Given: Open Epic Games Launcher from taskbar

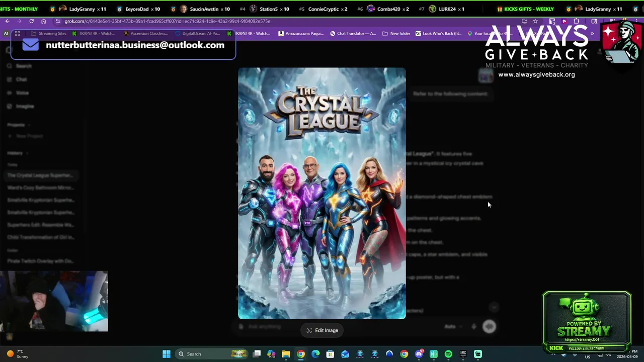Looking at the screenshot, I should tap(463, 354).
